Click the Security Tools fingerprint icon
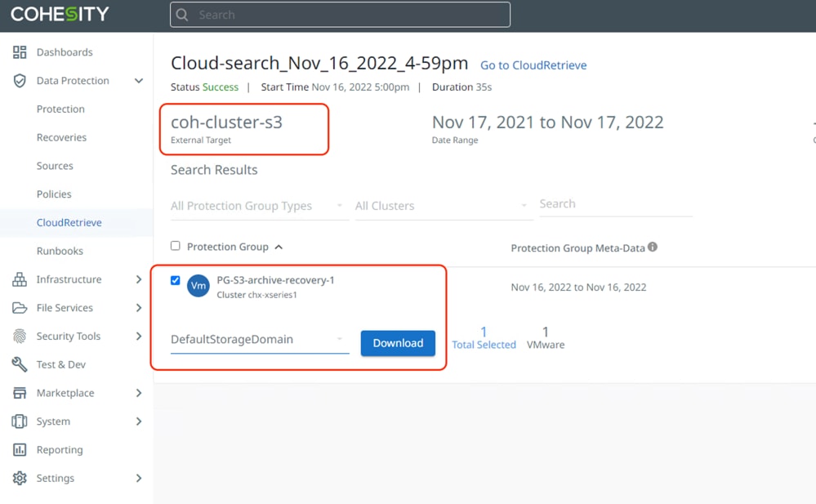The height and width of the screenshot is (504, 816). 20,337
